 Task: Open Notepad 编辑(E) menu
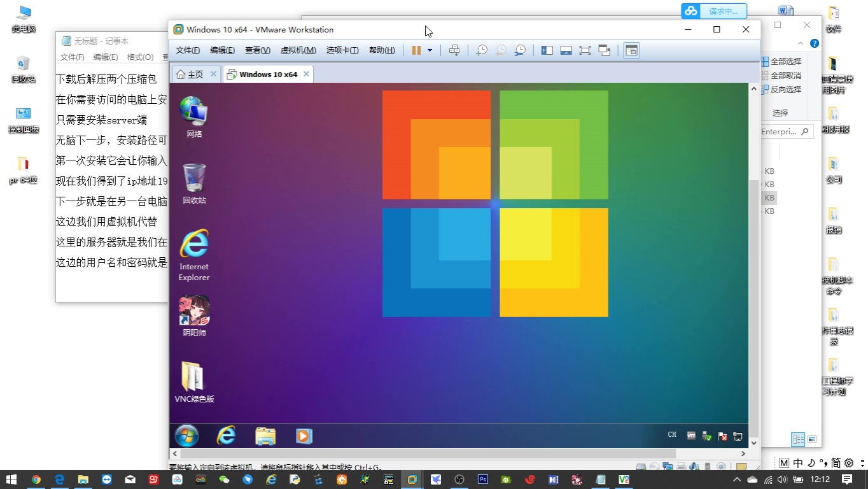tap(106, 57)
